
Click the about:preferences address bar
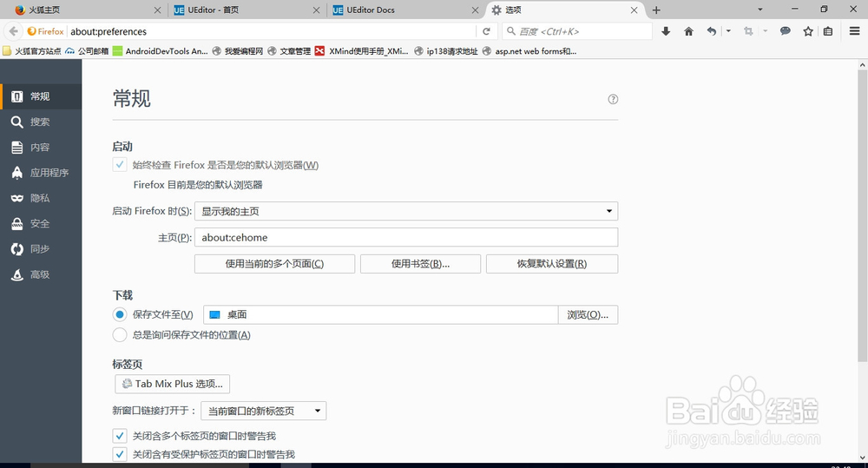[271, 31]
